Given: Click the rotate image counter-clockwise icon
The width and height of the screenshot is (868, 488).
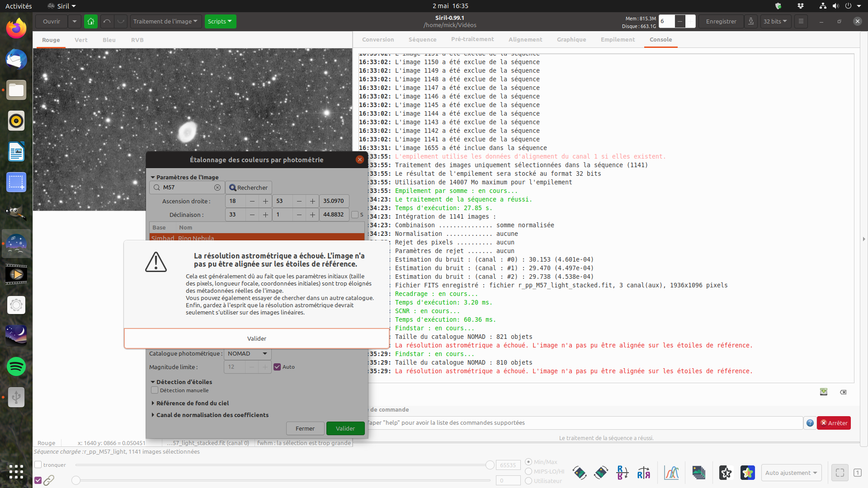Looking at the screenshot, I should (x=580, y=473).
